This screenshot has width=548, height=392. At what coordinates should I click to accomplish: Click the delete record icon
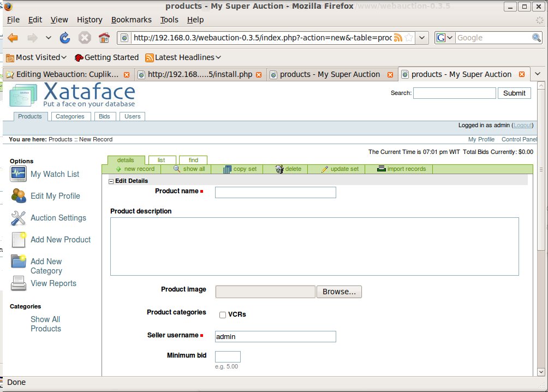279,169
